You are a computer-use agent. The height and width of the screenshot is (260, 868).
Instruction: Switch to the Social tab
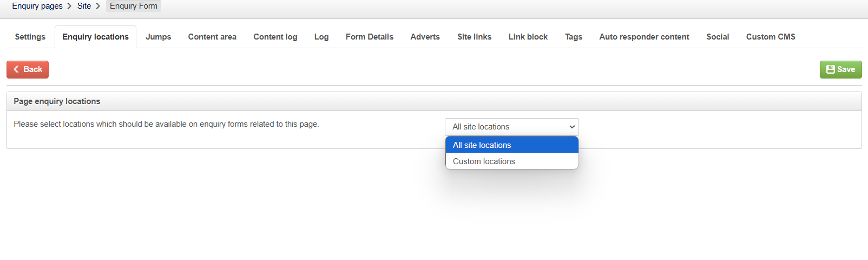point(718,37)
